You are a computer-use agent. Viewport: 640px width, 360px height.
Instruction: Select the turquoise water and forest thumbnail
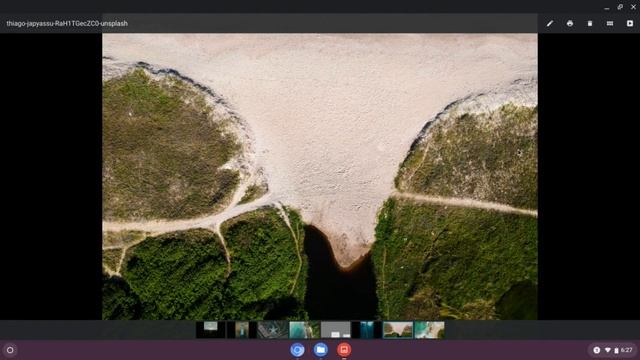[x=304, y=330]
